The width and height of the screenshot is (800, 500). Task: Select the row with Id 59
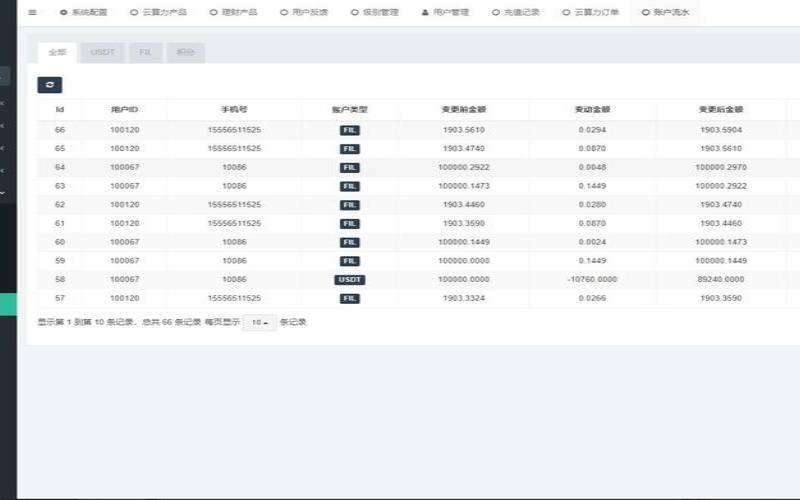tap(418, 261)
